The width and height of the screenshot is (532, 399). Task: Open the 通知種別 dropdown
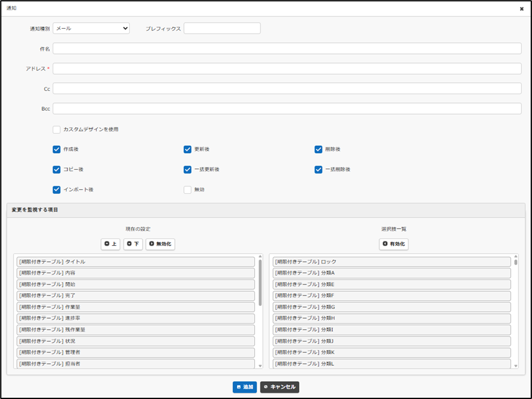click(x=91, y=28)
